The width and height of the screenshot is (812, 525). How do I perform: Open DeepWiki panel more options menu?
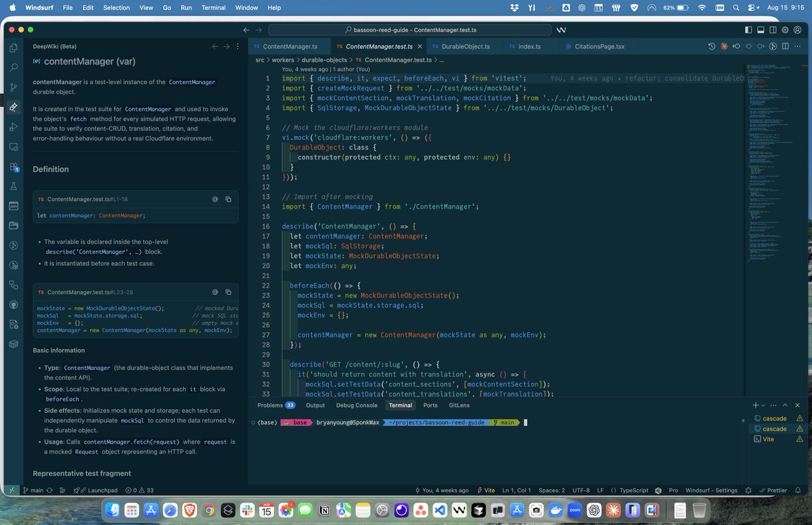237,47
